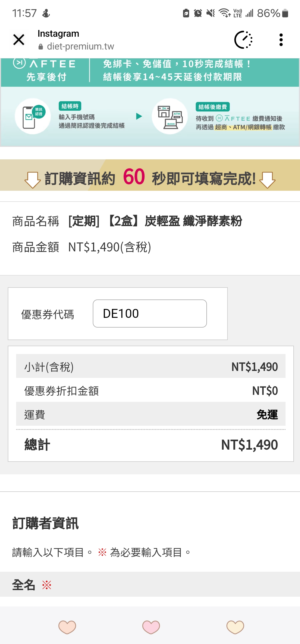This screenshot has height=644, width=300.
Task: Tap the diet-premium.tw URL text
Action: tap(81, 46)
